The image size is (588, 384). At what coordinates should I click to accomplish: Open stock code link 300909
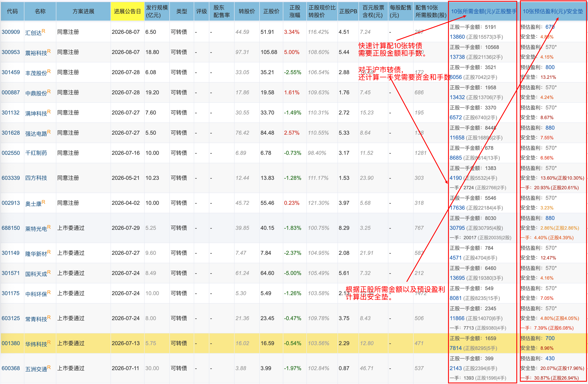(x=11, y=32)
